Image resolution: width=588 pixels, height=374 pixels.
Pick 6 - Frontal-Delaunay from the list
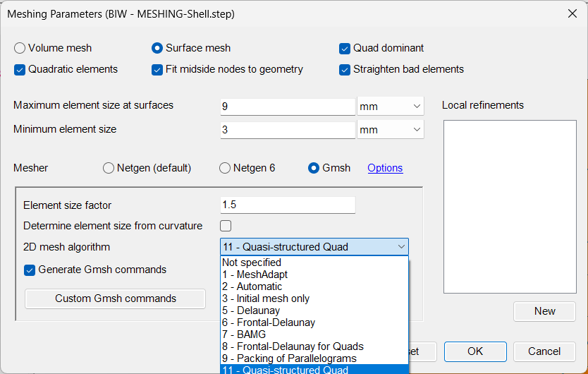coord(269,322)
